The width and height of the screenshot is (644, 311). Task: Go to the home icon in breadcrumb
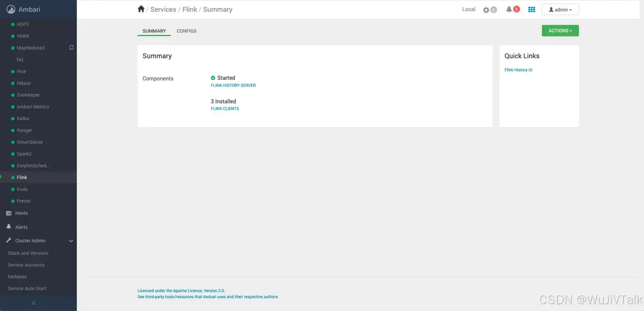141,9
